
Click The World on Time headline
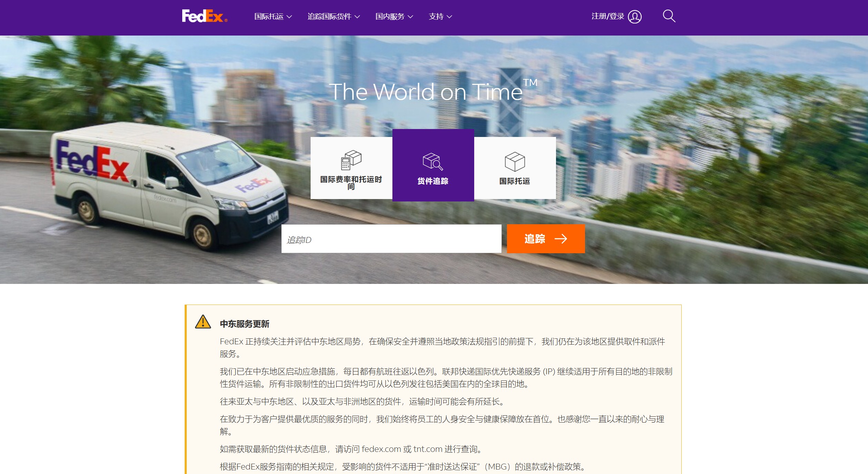[x=433, y=91]
